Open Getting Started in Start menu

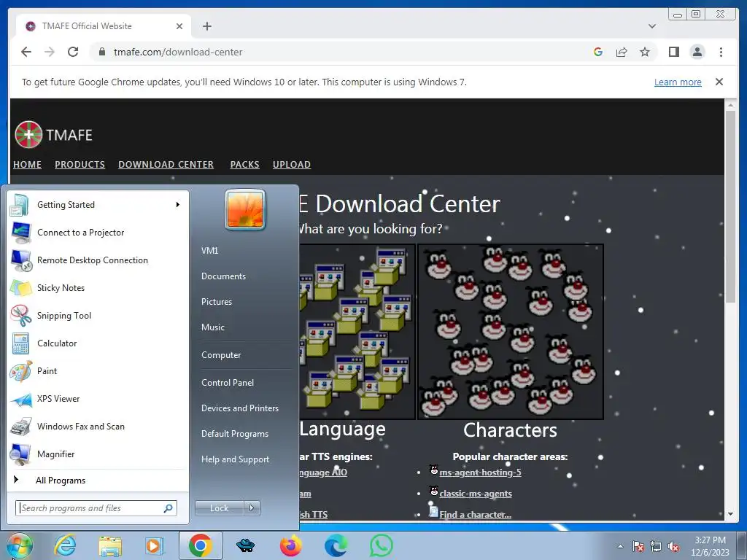pos(98,205)
